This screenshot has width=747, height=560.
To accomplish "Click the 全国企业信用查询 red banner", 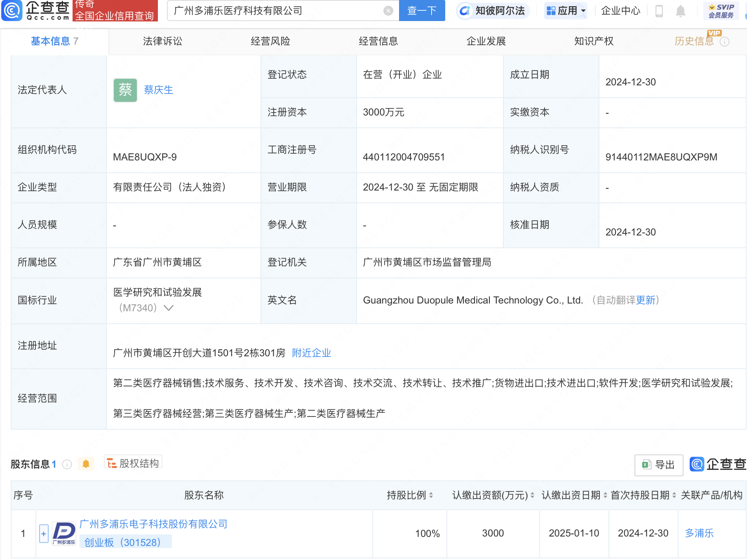I will click(x=115, y=11).
